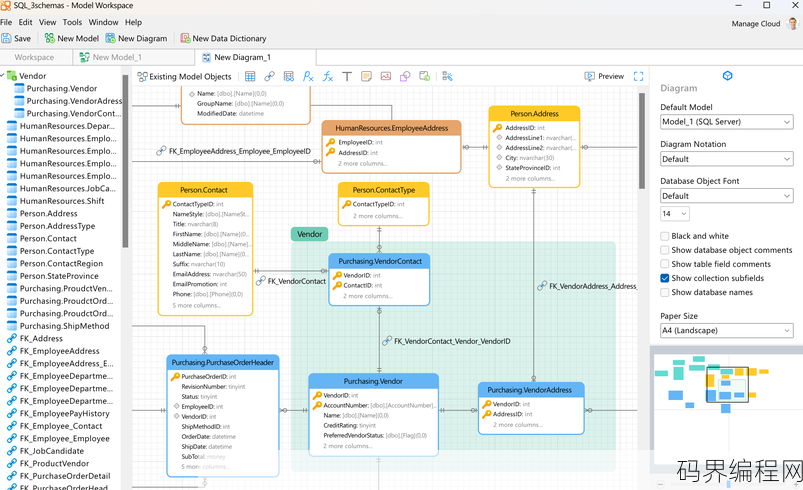Enable the Black and white checkbox
Screen dimensions: 803x490
coord(665,236)
